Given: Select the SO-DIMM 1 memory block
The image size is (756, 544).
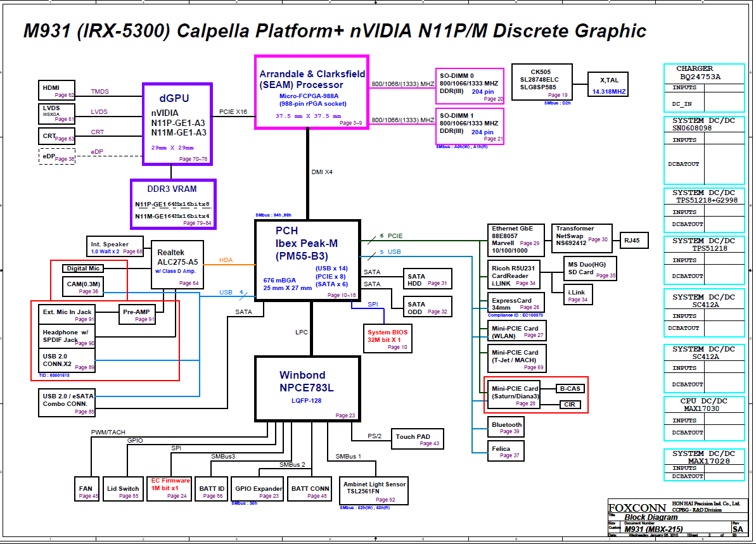Looking at the screenshot, I should click(x=470, y=126).
